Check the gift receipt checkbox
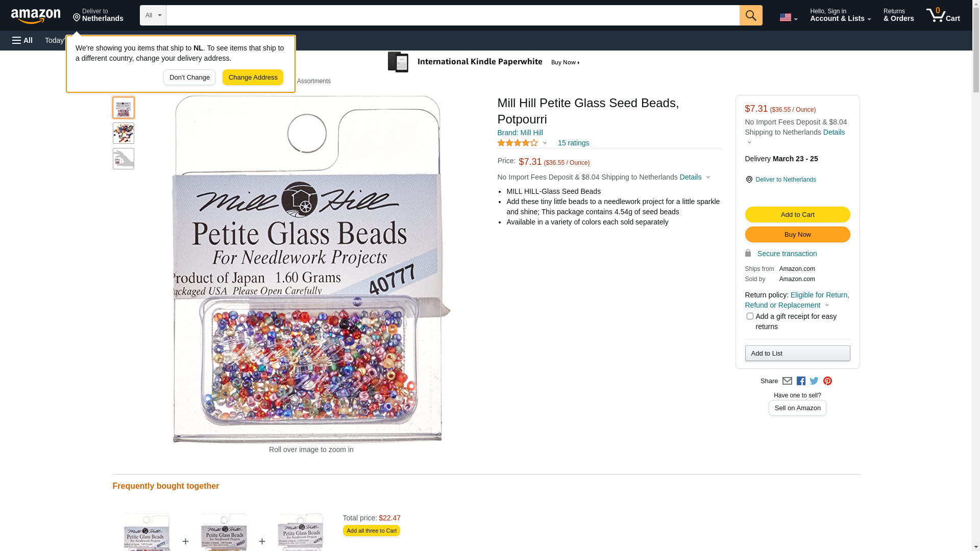980x551 pixels. point(750,316)
